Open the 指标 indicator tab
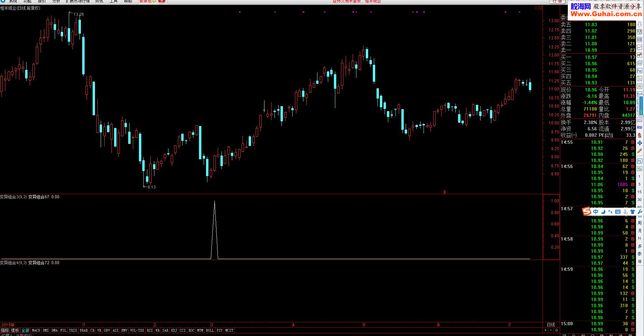 [x=5, y=330]
